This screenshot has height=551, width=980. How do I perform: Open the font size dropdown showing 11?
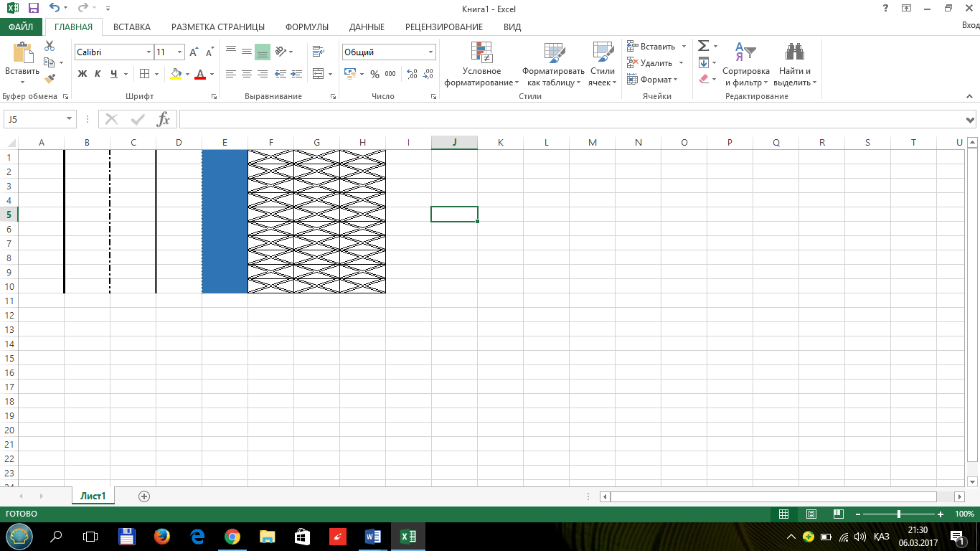click(x=180, y=52)
